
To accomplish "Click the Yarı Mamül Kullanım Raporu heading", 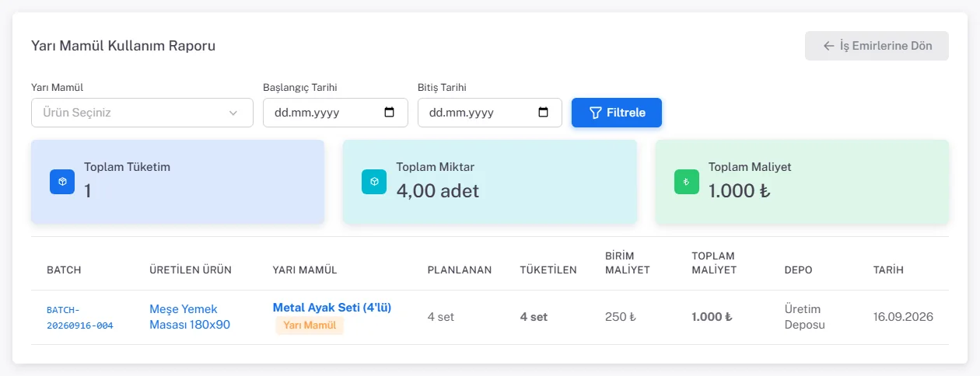I will (x=123, y=46).
